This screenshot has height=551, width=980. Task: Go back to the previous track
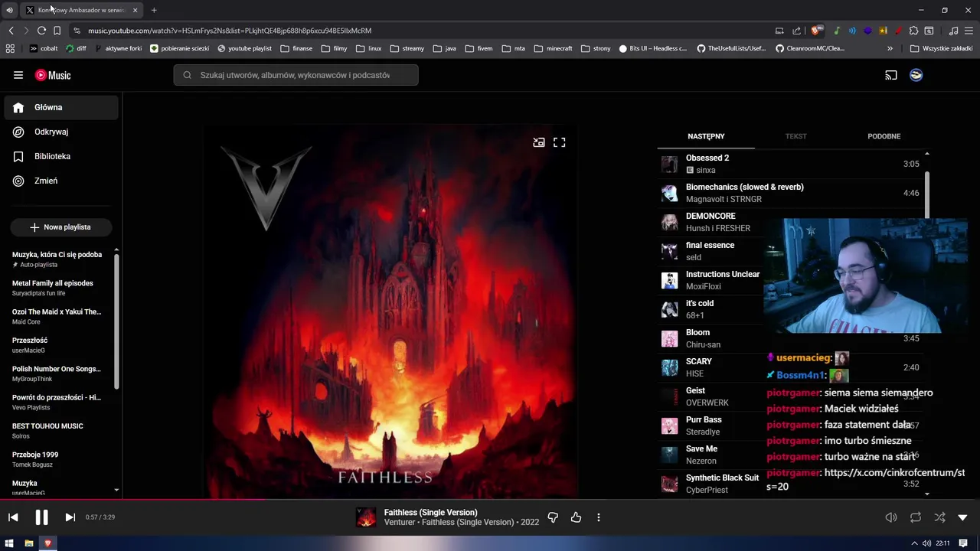pyautogui.click(x=13, y=517)
